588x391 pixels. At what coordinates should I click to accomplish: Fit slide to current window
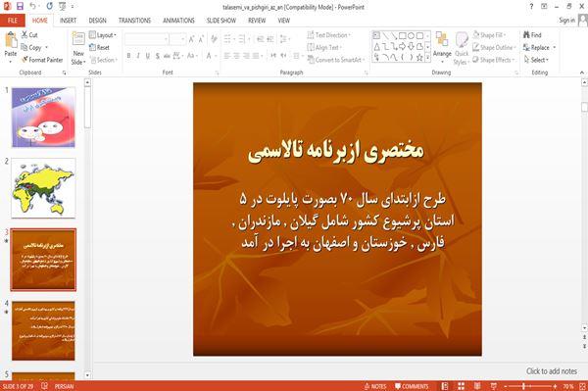582,386
